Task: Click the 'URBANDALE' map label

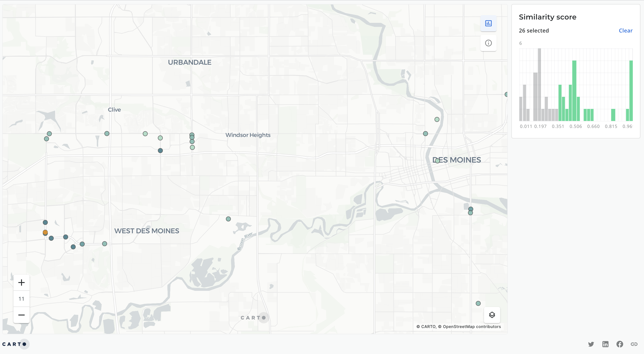Action: (x=190, y=62)
